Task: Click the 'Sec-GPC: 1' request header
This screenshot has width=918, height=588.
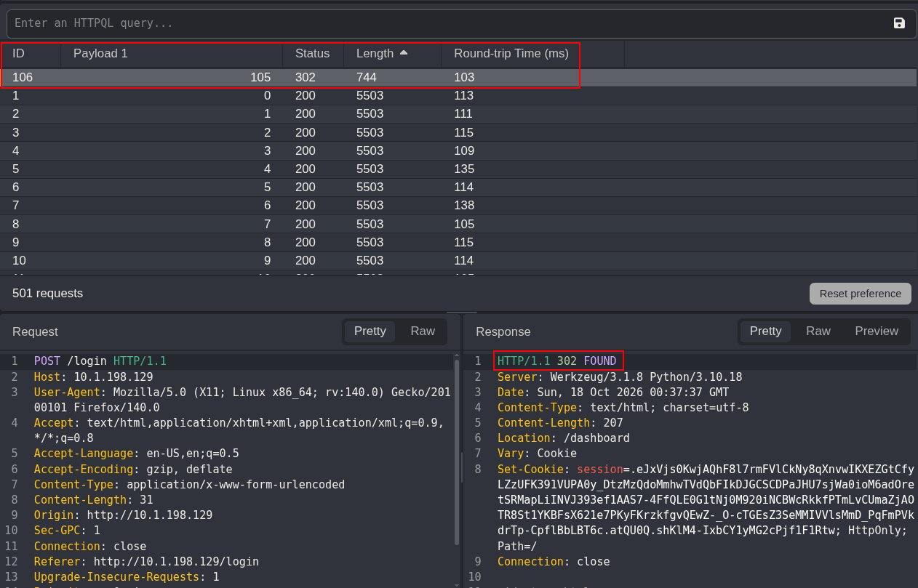Action: [67, 531]
